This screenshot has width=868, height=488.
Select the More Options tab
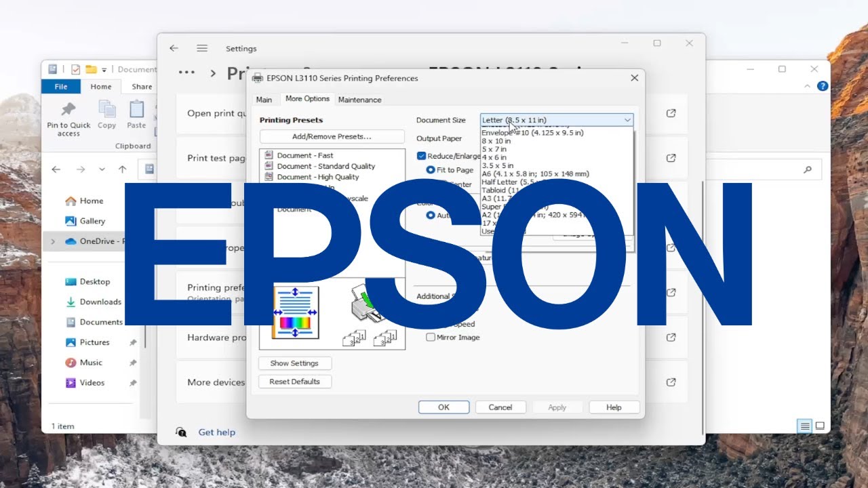(x=307, y=98)
